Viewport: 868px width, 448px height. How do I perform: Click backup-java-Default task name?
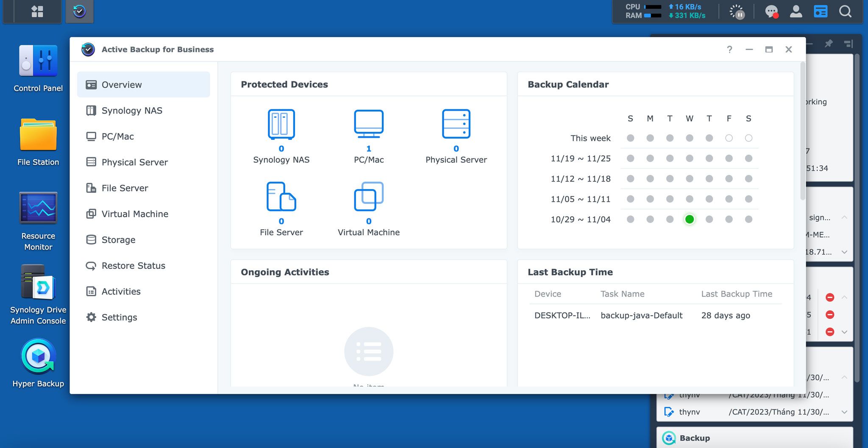point(642,315)
